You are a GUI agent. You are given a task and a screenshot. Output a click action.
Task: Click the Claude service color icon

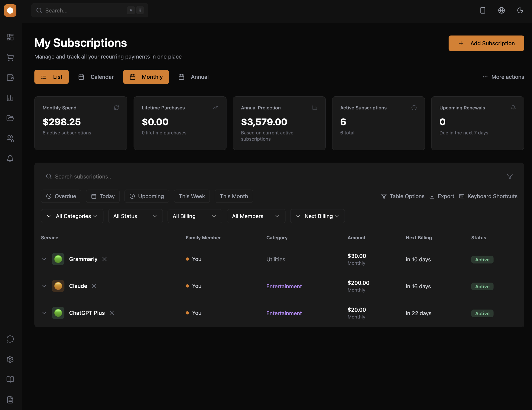point(58,286)
